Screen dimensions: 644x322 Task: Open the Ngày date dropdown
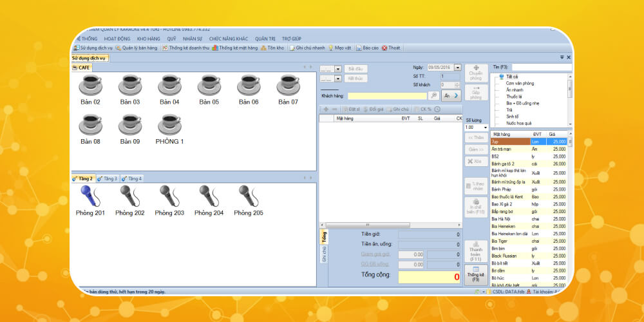[457, 68]
